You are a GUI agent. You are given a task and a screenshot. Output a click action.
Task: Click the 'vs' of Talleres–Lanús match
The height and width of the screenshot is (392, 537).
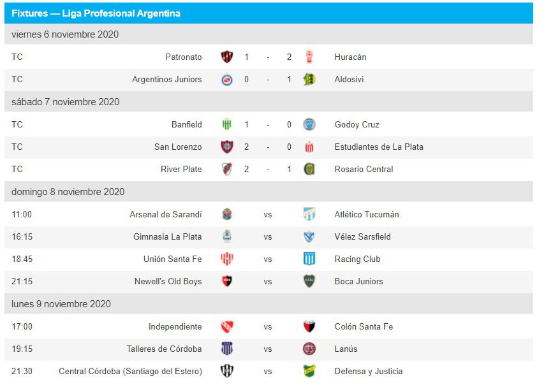268,349
